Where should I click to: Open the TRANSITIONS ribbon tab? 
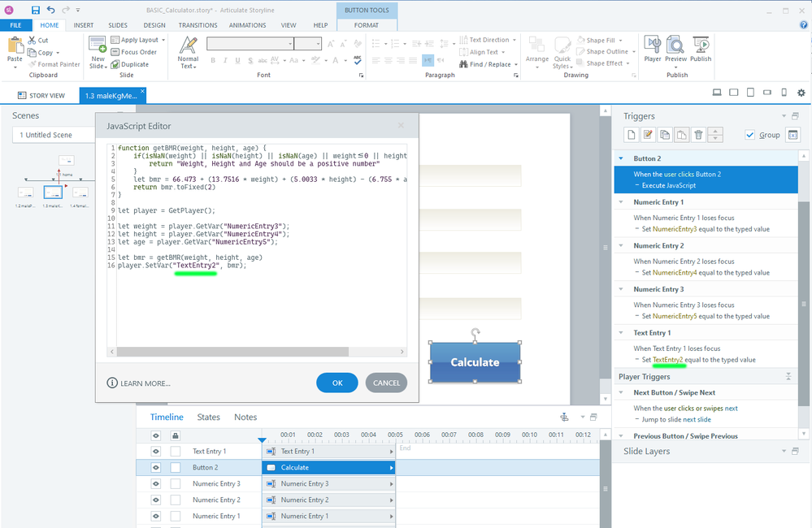198,25
